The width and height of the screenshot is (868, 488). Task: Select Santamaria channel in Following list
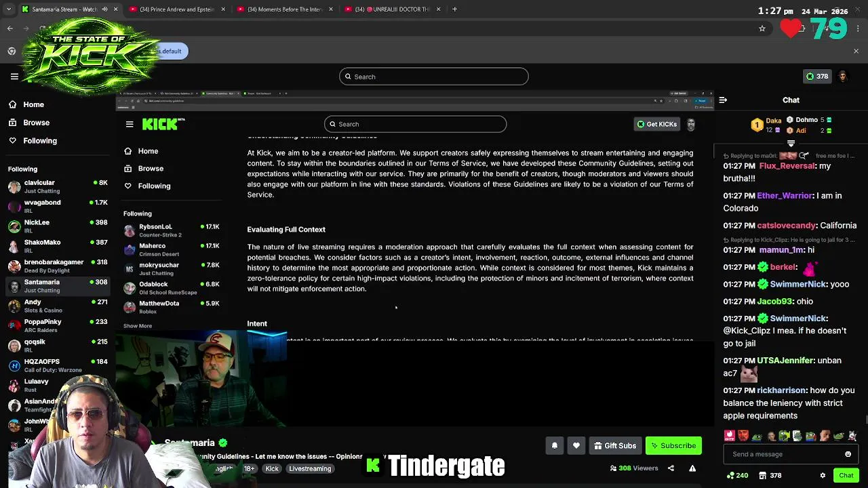click(x=58, y=285)
